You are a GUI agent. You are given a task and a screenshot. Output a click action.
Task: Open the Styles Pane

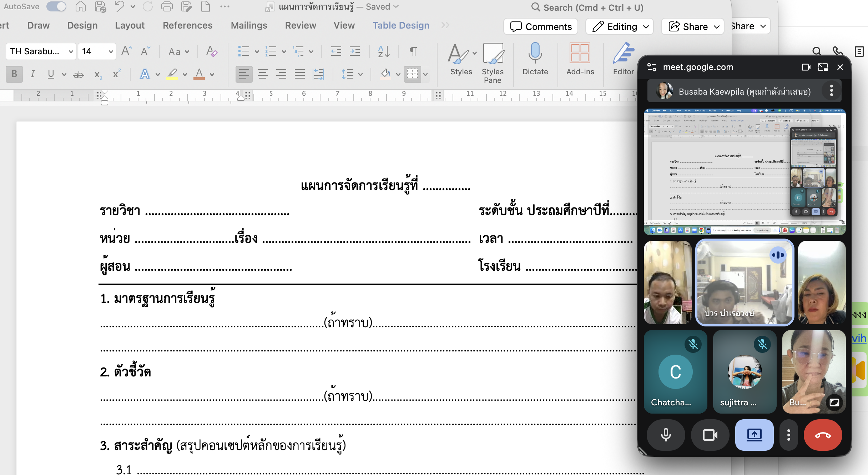(x=493, y=63)
